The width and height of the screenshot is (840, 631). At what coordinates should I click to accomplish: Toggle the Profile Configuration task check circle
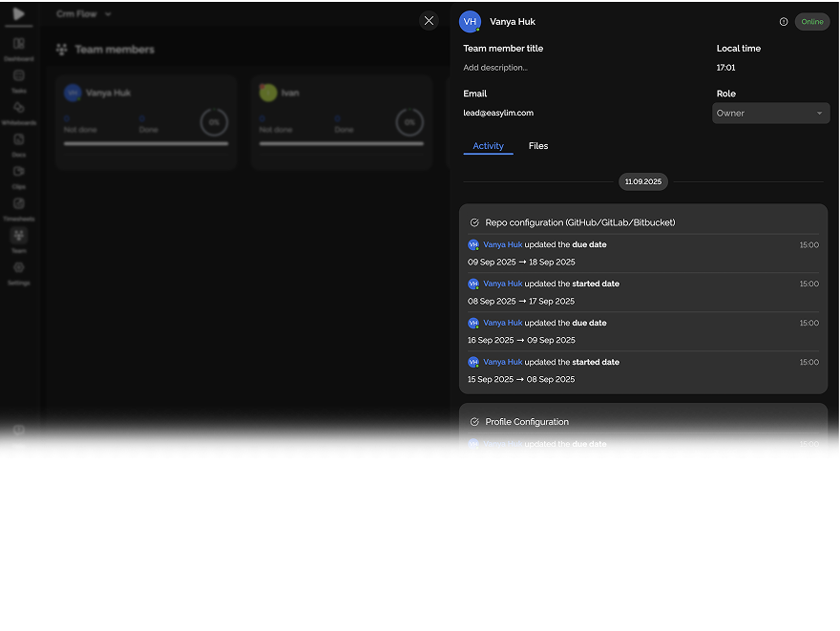coord(474,422)
